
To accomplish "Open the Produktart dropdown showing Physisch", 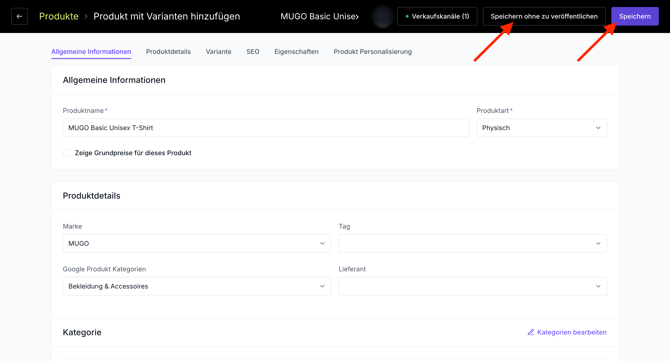I will click(x=541, y=128).
